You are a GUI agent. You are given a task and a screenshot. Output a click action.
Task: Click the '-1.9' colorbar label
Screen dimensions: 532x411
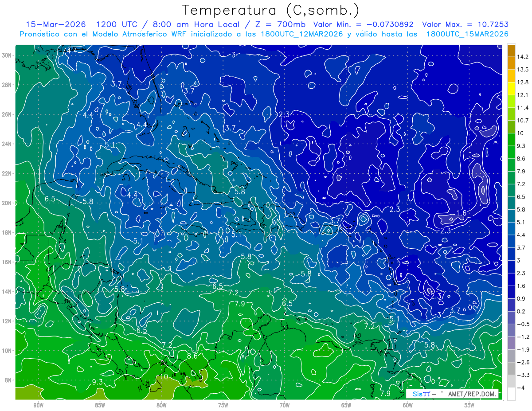[523, 350]
